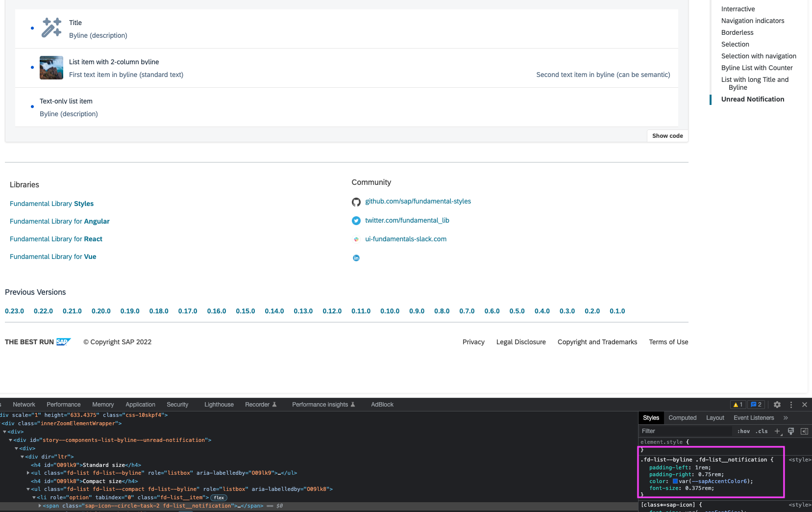Click the new style rule plus icon
The image size is (812, 512).
(777, 431)
